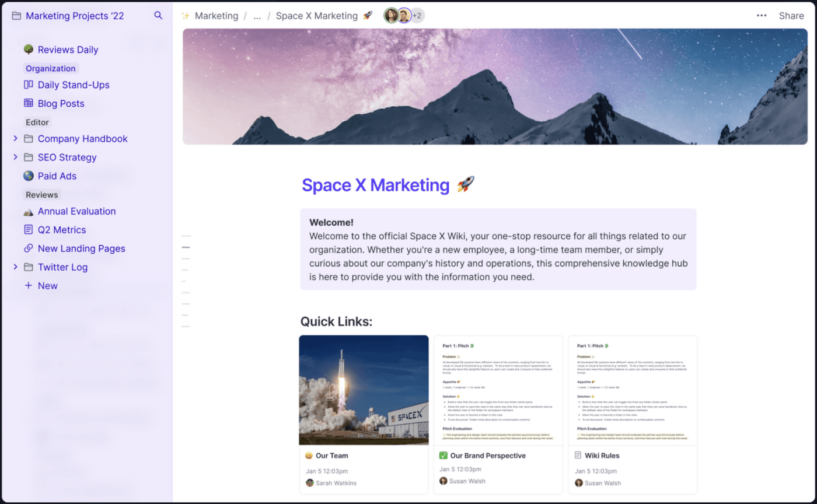Viewport: 817px width, 504px height.
Task: Open New Landing Pages in the sidebar
Action: (82, 249)
